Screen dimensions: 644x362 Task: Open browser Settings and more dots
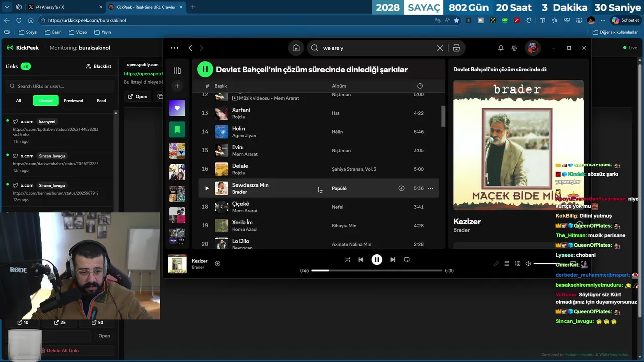click(603, 20)
